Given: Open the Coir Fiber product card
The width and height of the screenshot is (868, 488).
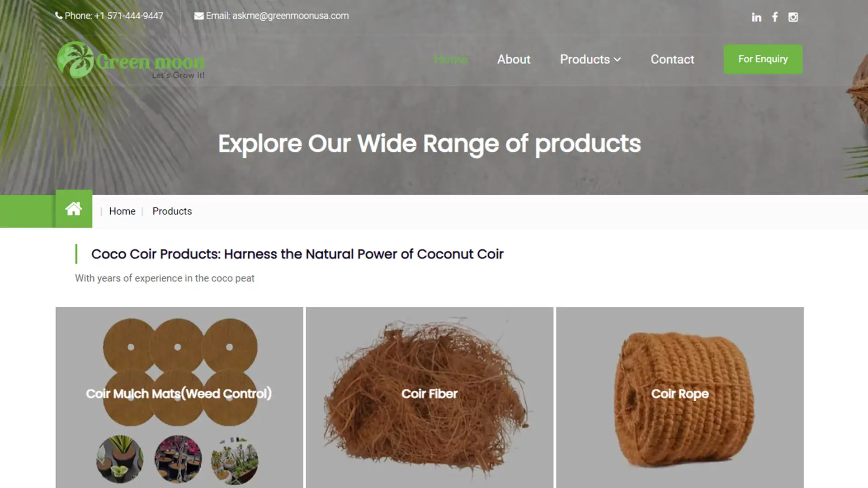Looking at the screenshot, I should (429, 398).
